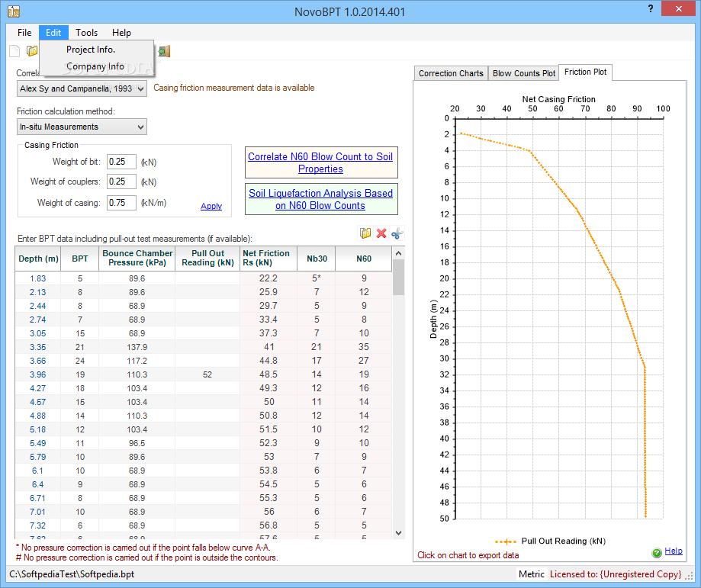Click the Nb30 column header
The height and width of the screenshot is (588, 701).
317,259
